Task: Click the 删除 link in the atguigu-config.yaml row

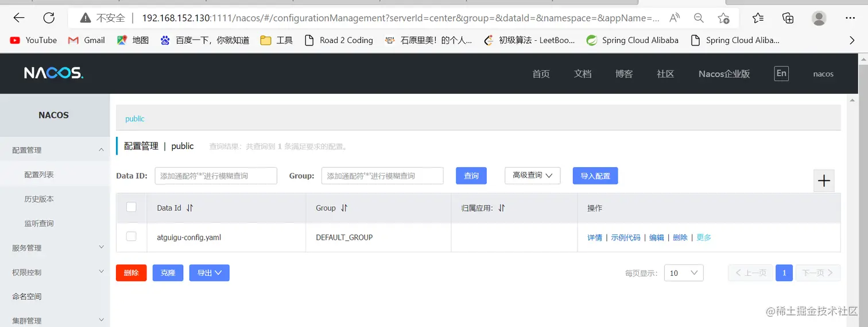Action: (680, 237)
